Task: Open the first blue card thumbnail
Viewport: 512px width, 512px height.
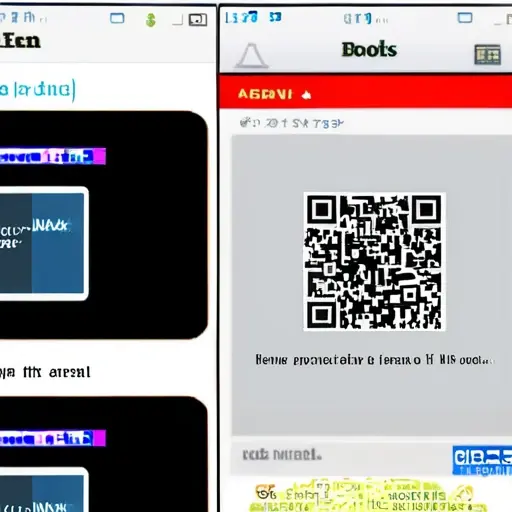Action: tap(44, 243)
